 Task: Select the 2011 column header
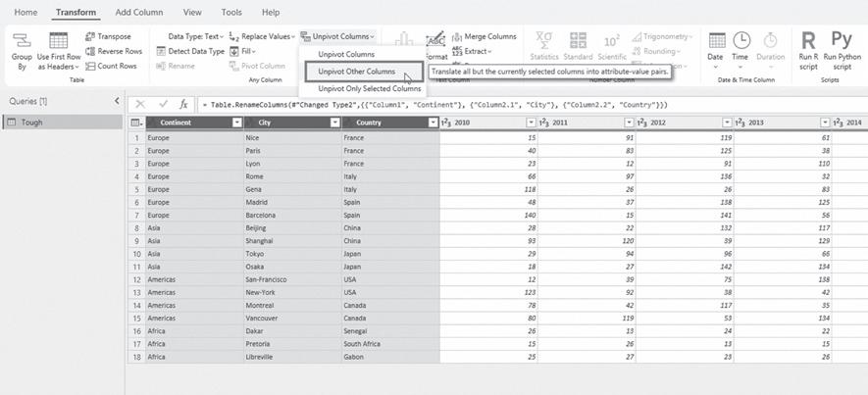coord(587,123)
